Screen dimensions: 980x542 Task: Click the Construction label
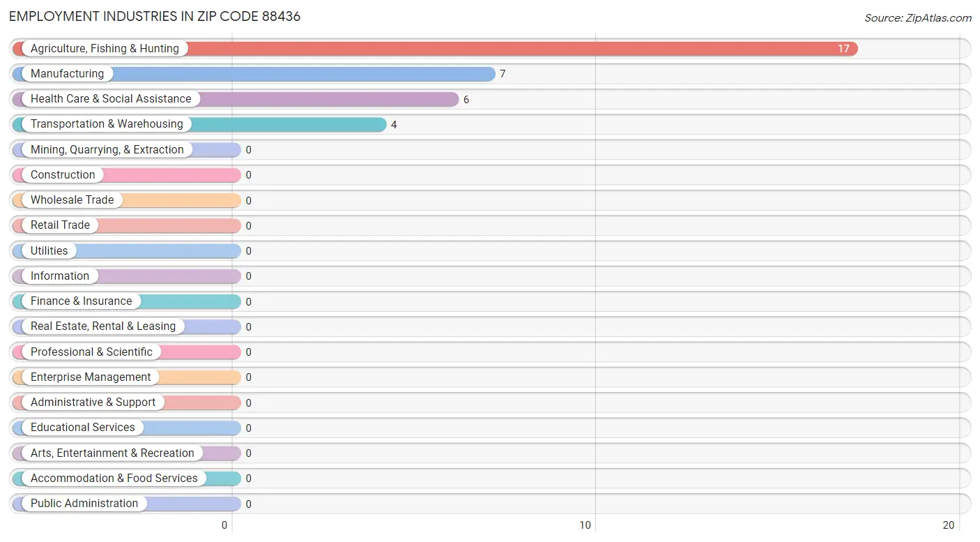pyautogui.click(x=63, y=174)
